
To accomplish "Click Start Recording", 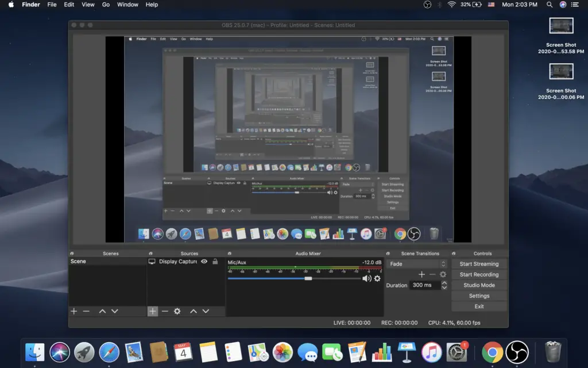I will click(x=479, y=274).
